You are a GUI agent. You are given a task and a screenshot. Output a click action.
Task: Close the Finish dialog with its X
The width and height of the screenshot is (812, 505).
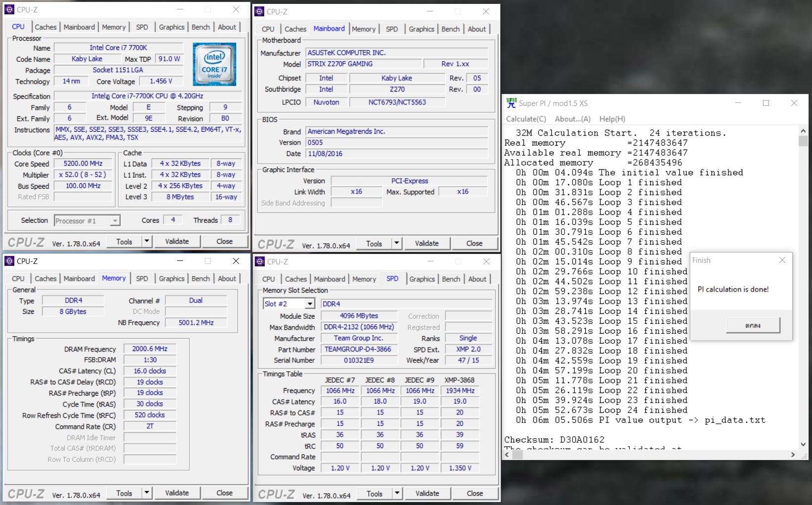tap(782, 260)
